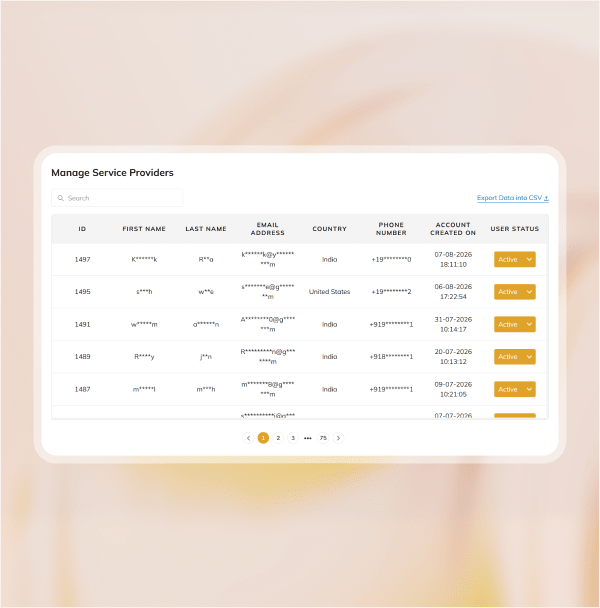
Task: Click first name w*****m
Action: pos(144,324)
